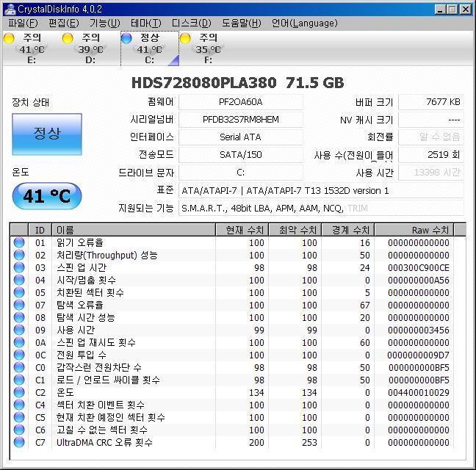Click status orb for attribute C6 고칠 수 없는 섹터
The image size is (476, 470).
click(x=19, y=430)
